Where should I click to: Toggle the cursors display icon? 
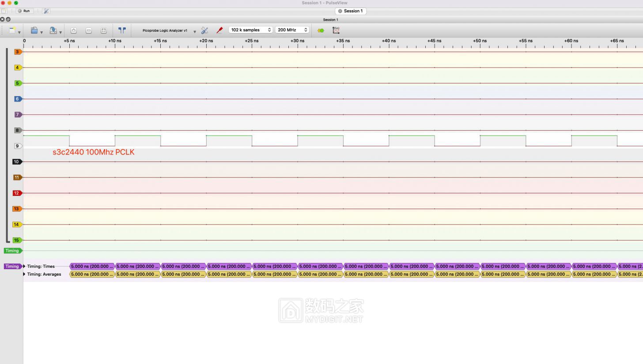[x=122, y=30]
